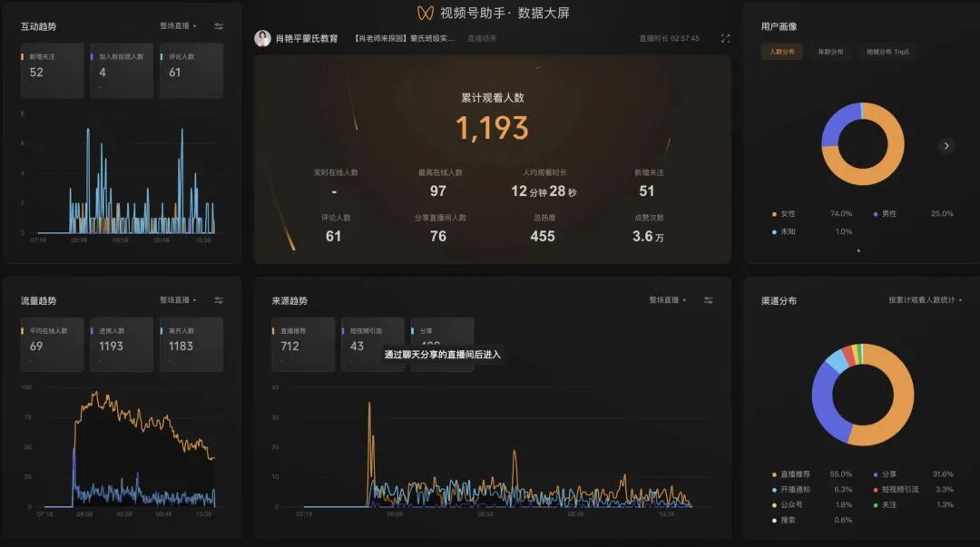Click the 点赞次数 value 3.6万
The width and height of the screenshot is (980, 547).
coord(648,236)
